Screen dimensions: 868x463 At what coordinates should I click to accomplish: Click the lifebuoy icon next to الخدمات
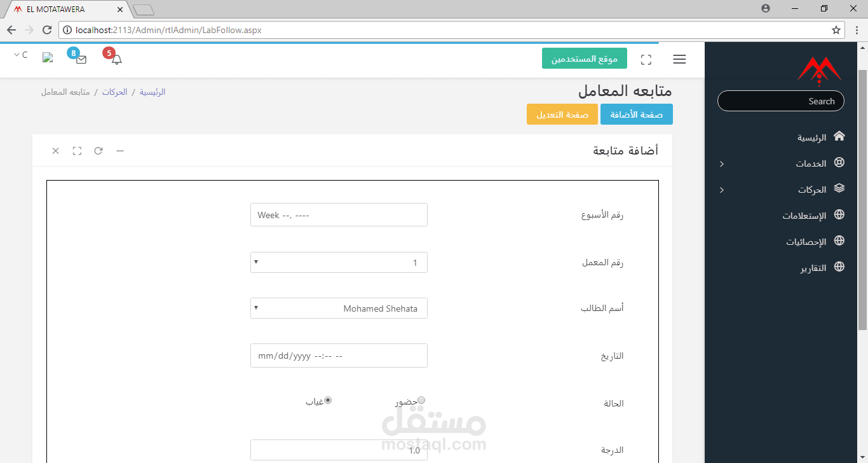(839, 163)
